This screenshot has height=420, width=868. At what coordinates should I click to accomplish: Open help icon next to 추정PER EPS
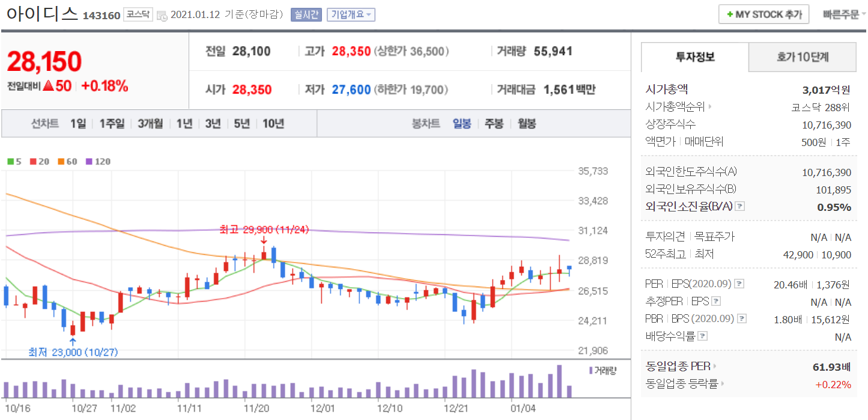pyautogui.click(x=716, y=302)
